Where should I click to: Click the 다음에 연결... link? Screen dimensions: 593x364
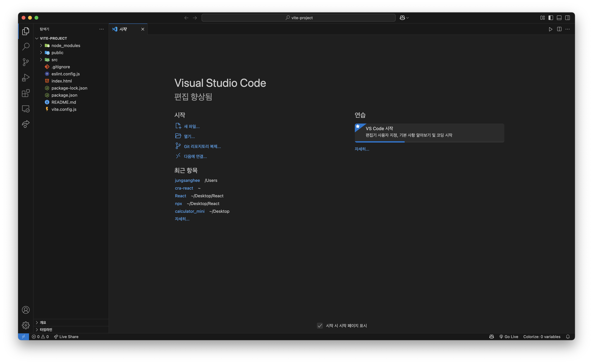(x=195, y=157)
